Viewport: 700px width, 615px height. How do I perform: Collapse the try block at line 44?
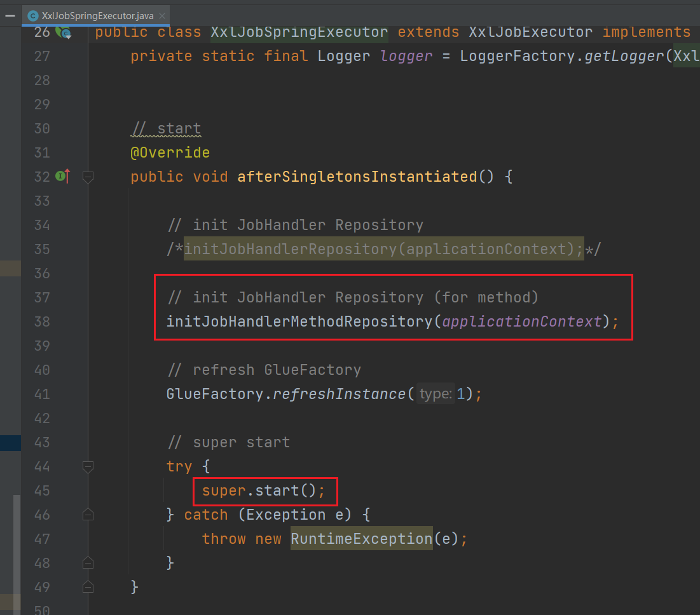point(88,467)
